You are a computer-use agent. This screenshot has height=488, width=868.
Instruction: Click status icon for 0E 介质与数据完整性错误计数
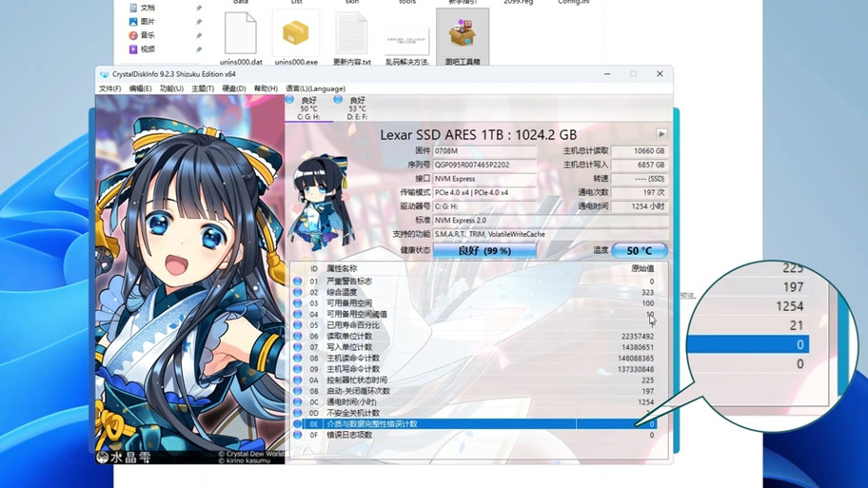tap(297, 424)
